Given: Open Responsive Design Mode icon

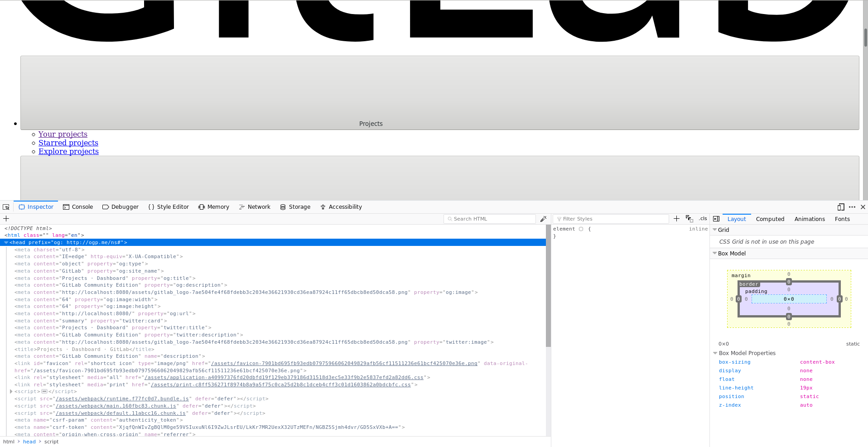Looking at the screenshot, I should tap(841, 207).
